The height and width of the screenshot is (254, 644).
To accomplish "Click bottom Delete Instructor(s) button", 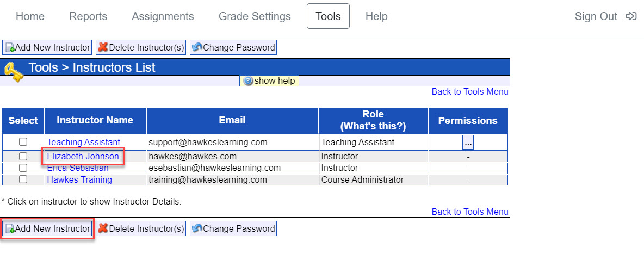I will [140, 228].
